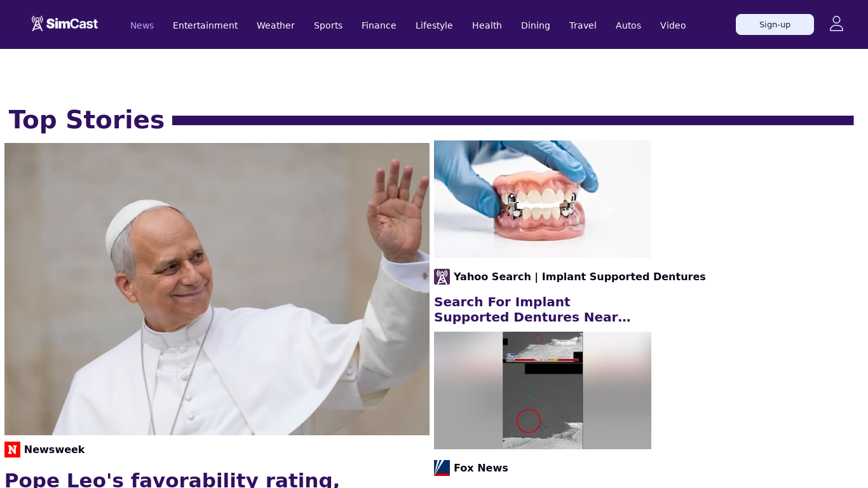Click the Yahoo Search source icon
The height and width of the screenshot is (488, 868).
point(442,276)
